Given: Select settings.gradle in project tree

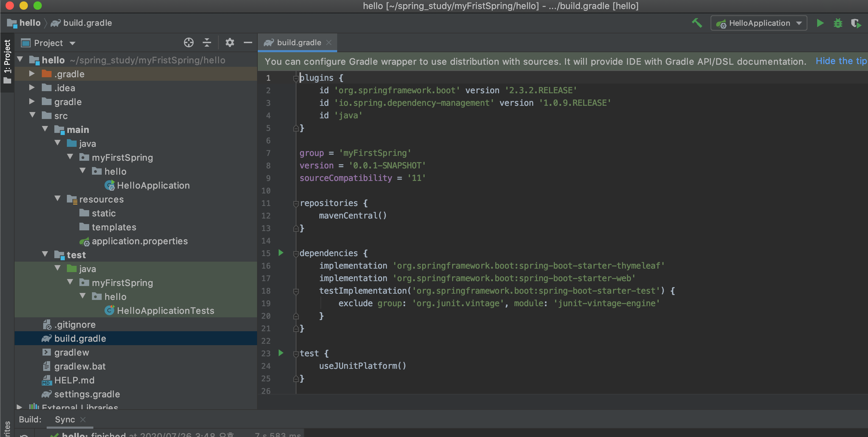Looking at the screenshot, I should coord(87,394).
